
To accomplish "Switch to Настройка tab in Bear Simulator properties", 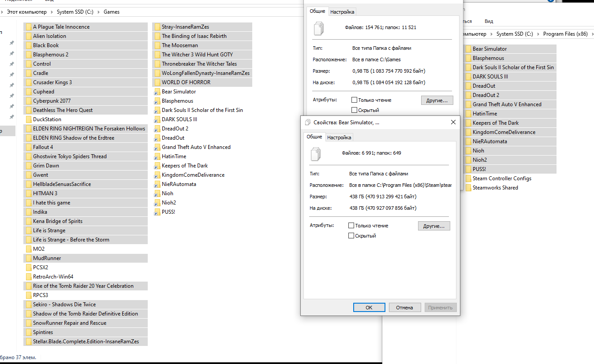I will pyautogui.click(x=339, y=137).
